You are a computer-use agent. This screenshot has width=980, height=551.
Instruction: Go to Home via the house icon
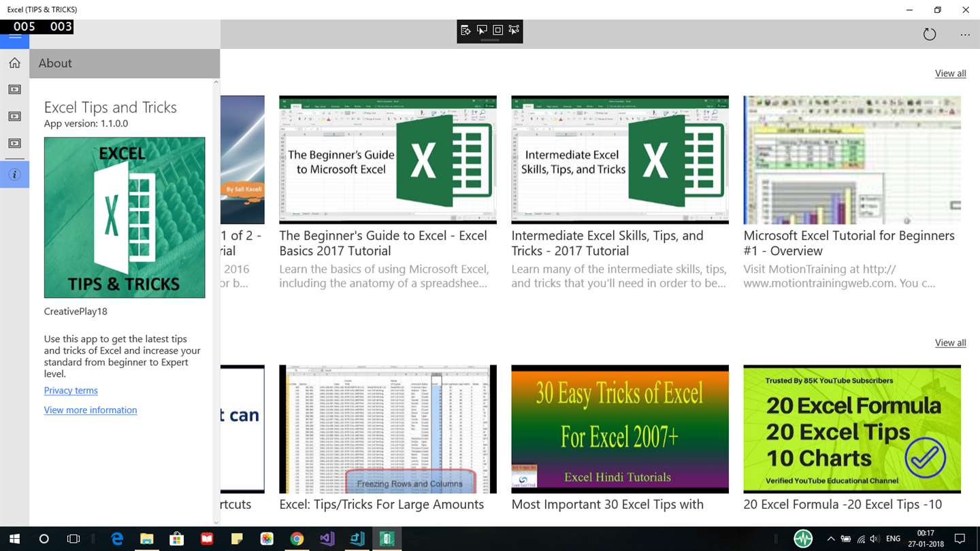(14, 63)
